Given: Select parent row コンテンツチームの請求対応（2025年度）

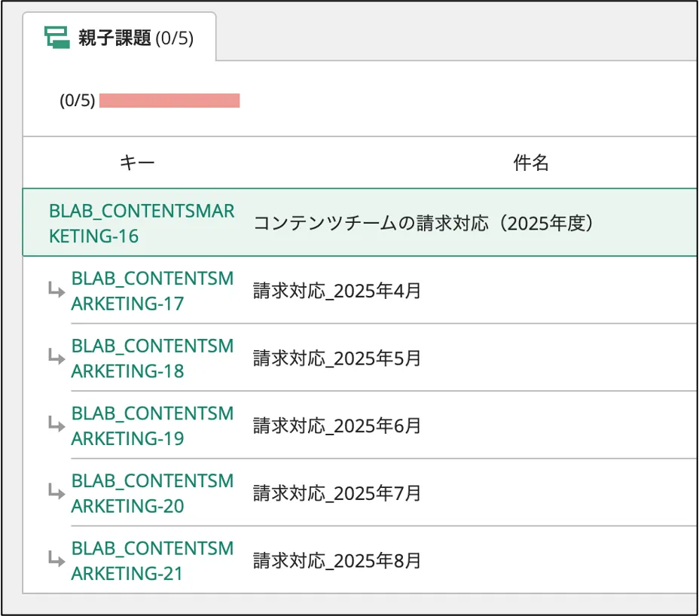Looking at the screenshot, I should click(x=360, y=222).
